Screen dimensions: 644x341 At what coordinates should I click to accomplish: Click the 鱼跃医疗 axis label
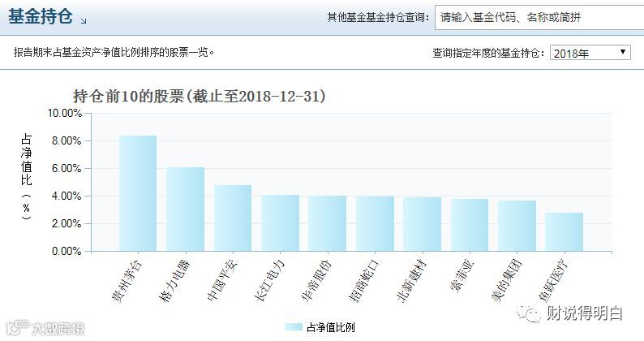[x=554, y=281]
